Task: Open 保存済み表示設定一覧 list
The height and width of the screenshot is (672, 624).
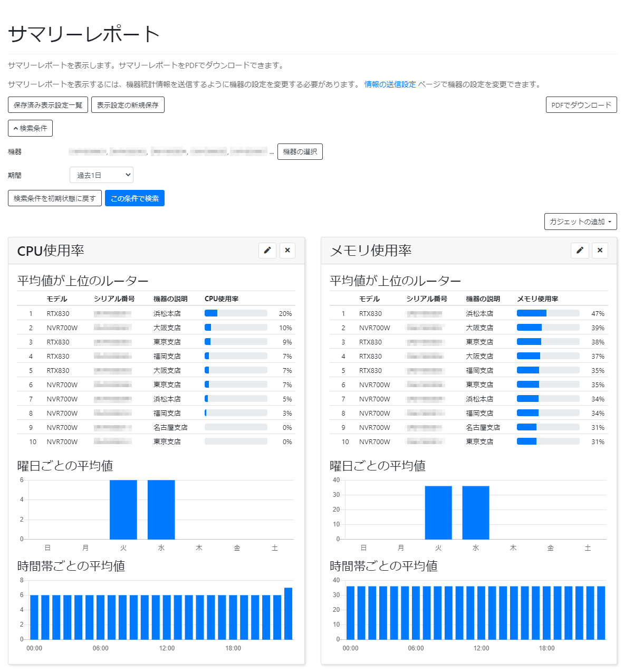Action: (47, 104)
